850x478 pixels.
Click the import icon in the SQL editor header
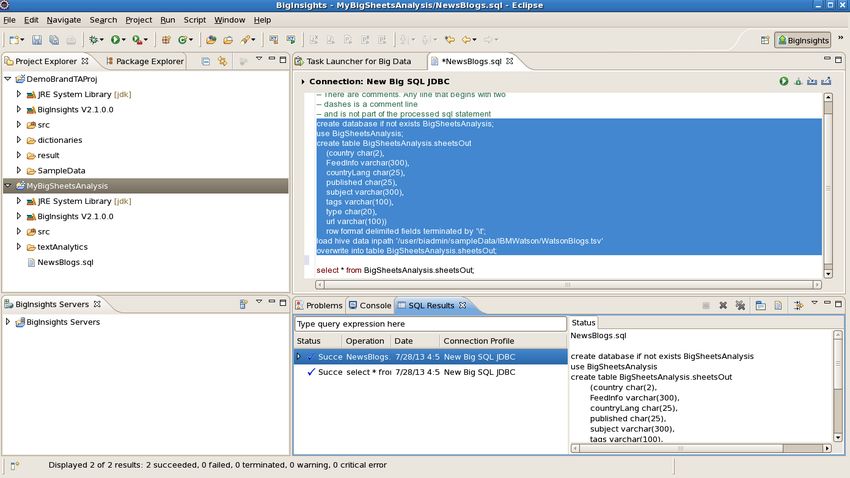pyautogui.click(x=812, y=81)
